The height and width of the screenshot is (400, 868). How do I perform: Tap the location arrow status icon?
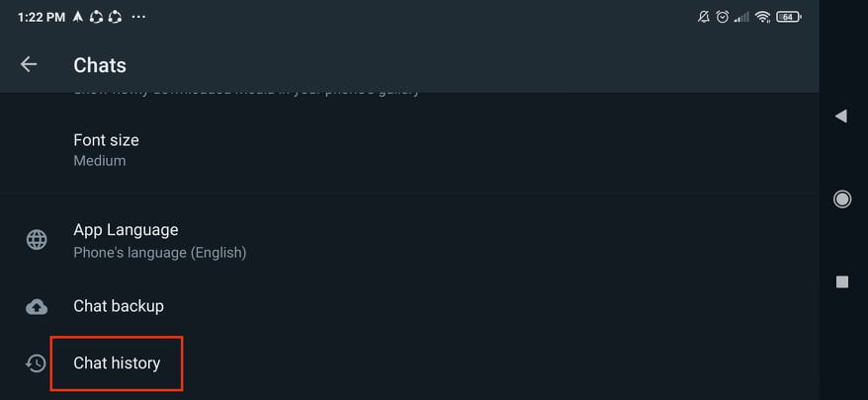point(78,17)
